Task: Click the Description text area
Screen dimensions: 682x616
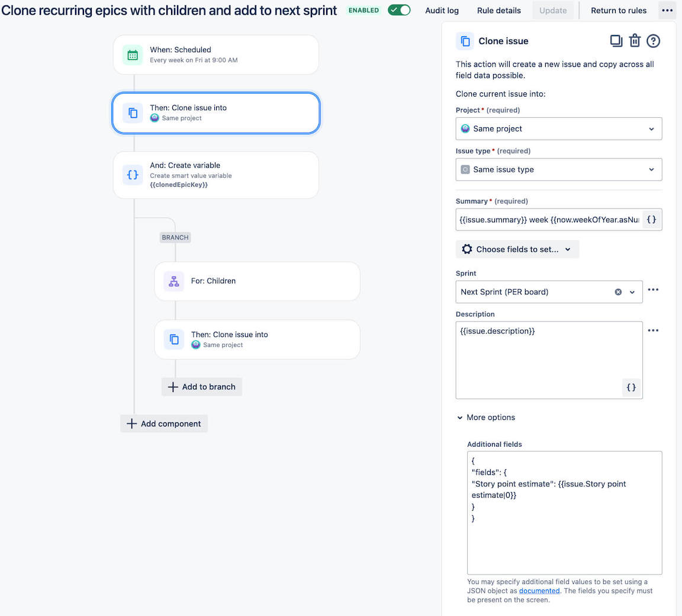Action: 549,360
